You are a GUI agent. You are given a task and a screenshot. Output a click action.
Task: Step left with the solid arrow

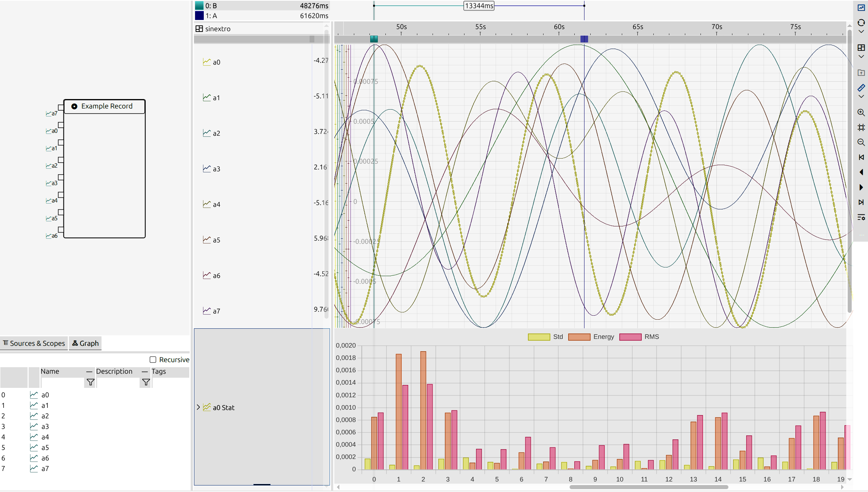click(861, 172)
